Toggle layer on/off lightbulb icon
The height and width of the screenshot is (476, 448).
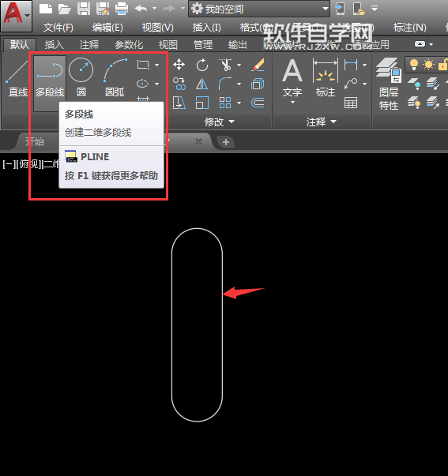(x=414, y=65)
